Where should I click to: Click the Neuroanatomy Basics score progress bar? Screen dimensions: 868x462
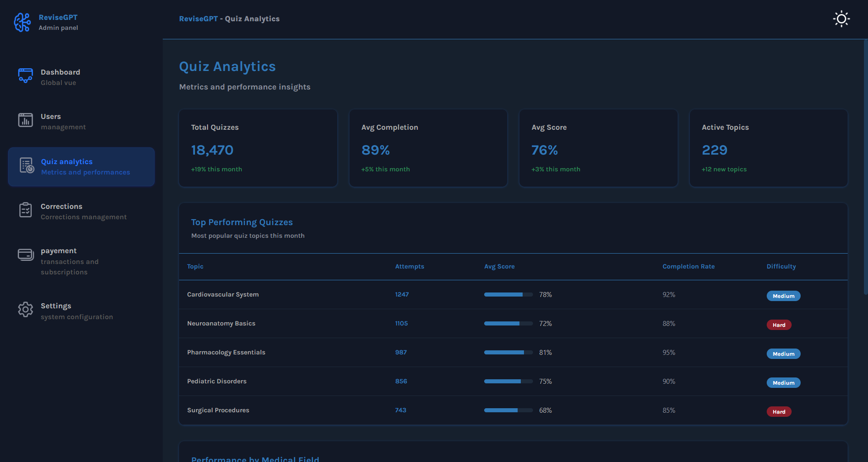point(509,324)
